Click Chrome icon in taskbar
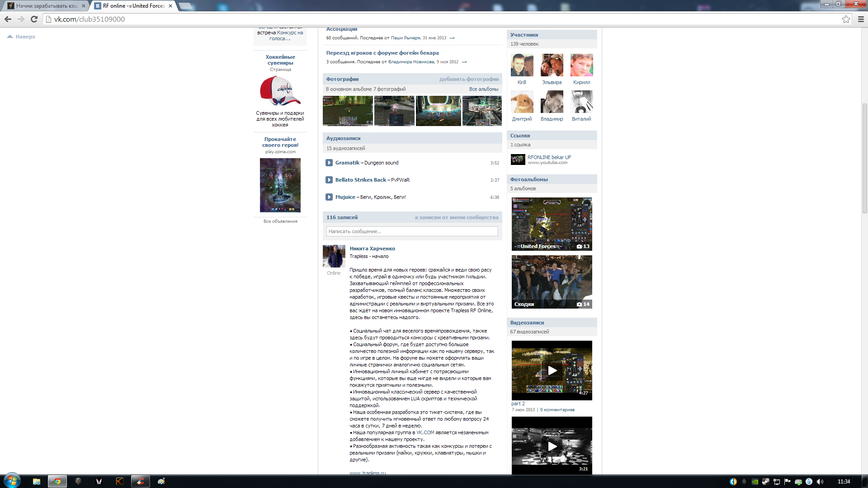This screenshot has height=488, width=868. pos(57,481)
